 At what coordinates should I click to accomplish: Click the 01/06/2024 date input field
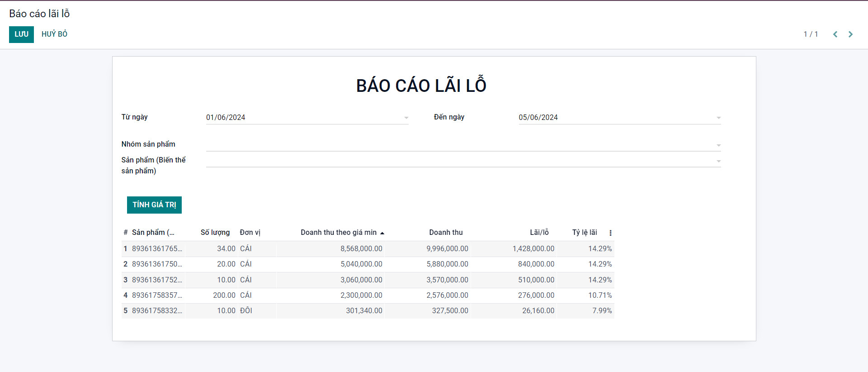(303, 118)
